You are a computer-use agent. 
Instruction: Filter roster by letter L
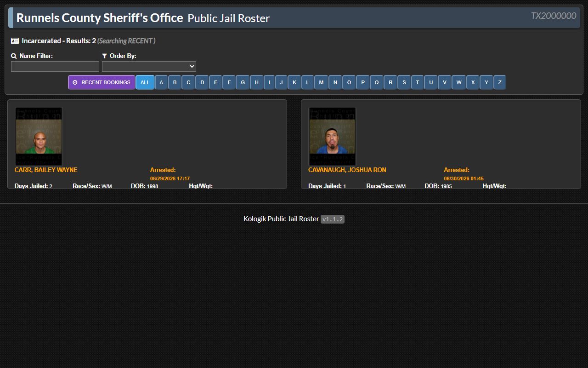click(308, 82)
